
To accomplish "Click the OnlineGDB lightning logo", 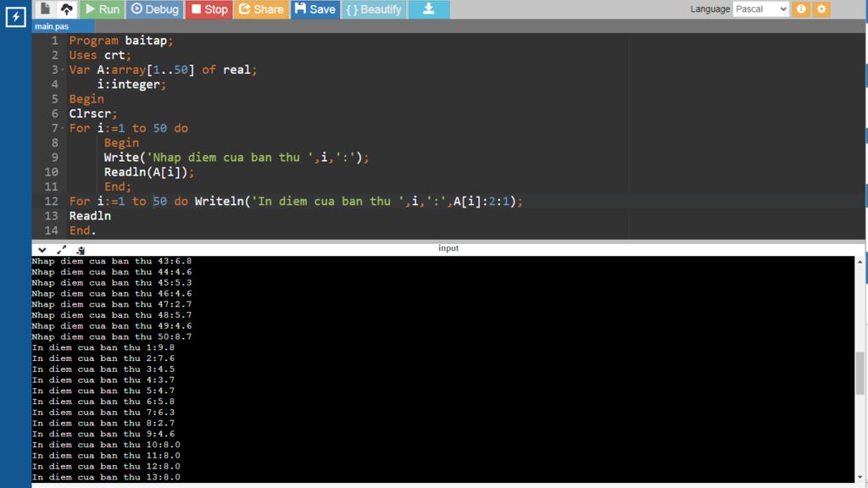I will (x=15, y=17).
